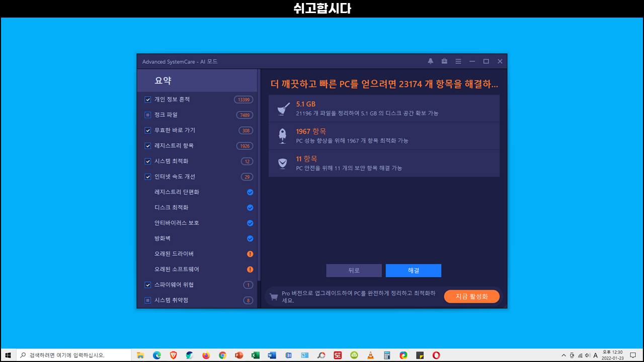
Task: Click the 12 badge for 시스템 최적화
Action: click(x=247, y=161)
